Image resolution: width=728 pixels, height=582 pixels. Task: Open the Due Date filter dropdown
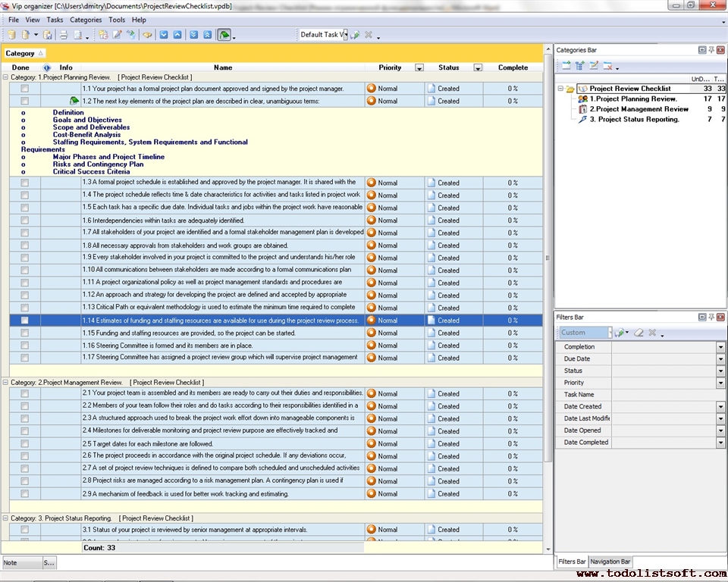pyautogui.click(x=720, y=359)
